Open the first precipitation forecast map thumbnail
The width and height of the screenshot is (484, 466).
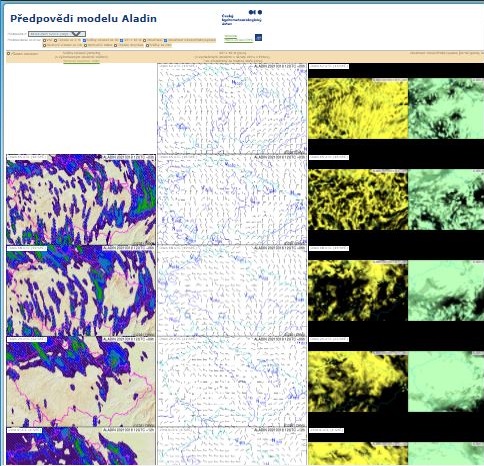pos(81,200)
